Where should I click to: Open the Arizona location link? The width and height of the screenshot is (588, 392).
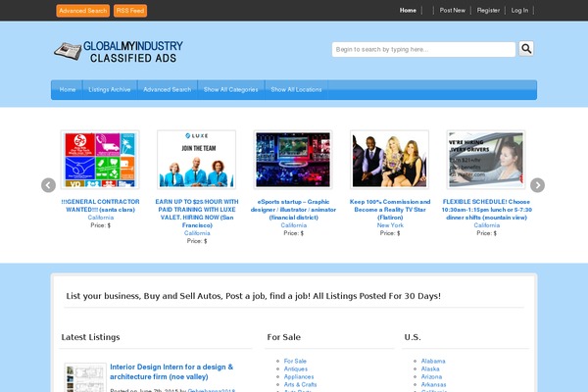pyautogui.click(x=431, y=377)
